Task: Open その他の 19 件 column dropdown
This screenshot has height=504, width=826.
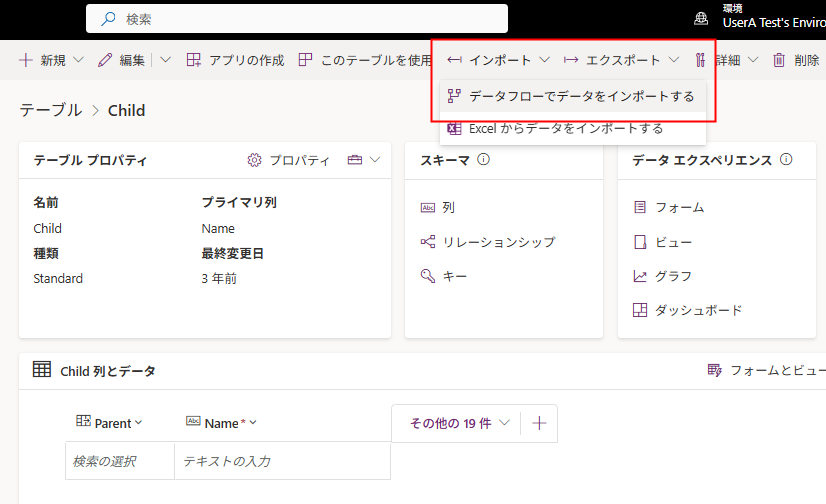Action: (461, 423)
